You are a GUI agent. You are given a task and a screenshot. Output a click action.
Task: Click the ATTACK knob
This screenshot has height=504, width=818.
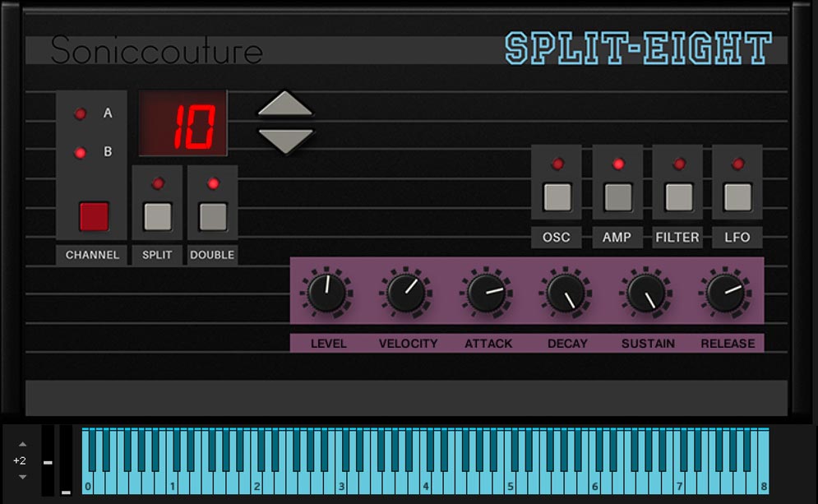[x=486, y=293]
